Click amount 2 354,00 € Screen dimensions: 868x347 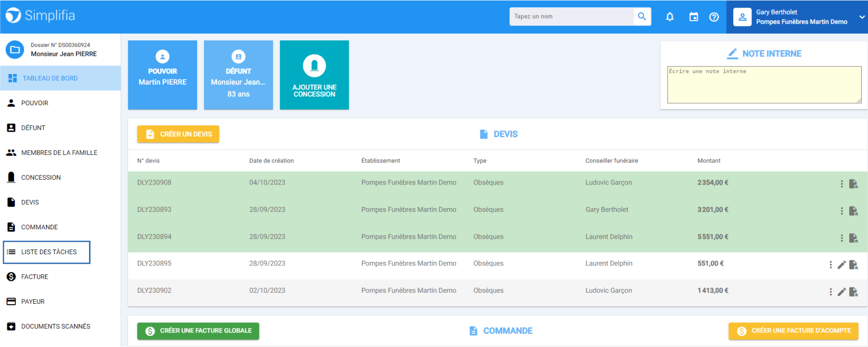pyautogui.click(x=713, y=183)
